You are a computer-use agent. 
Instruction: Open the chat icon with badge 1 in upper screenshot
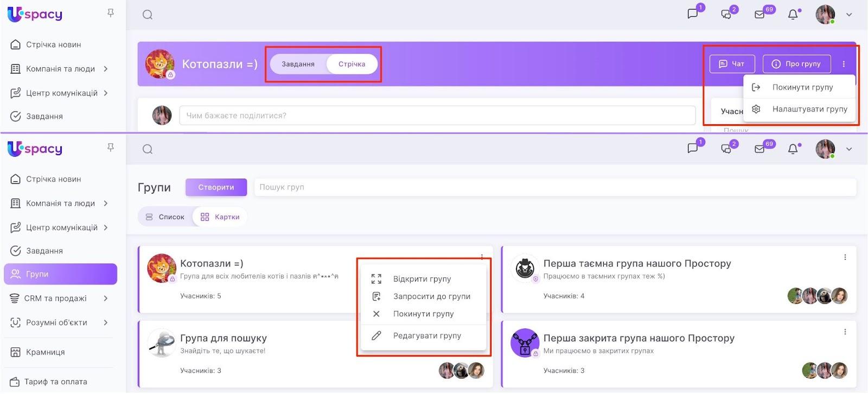point(693,14)
